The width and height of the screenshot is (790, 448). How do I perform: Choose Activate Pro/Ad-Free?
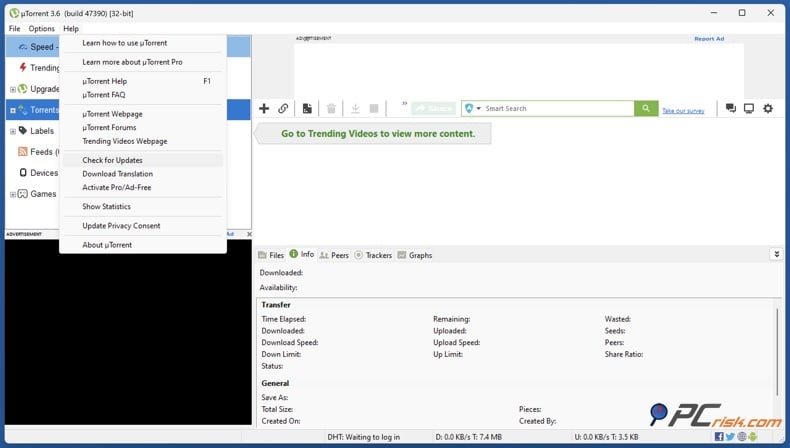143,187
